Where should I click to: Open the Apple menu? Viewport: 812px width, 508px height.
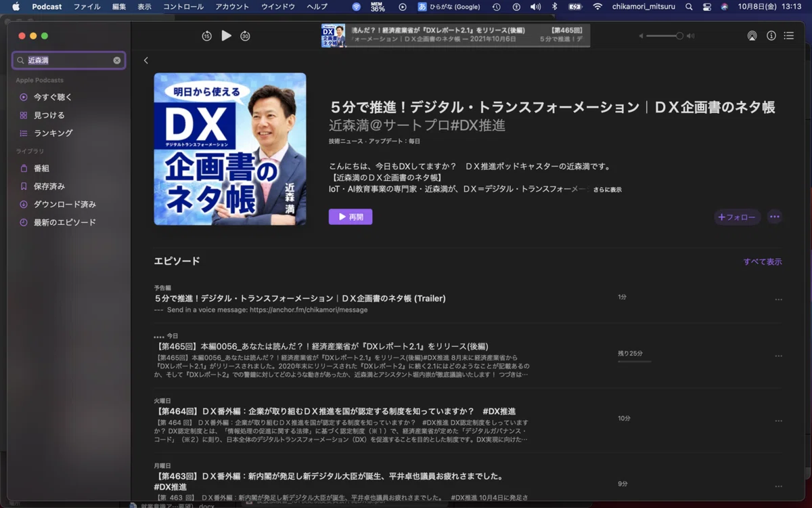(16, 7)
